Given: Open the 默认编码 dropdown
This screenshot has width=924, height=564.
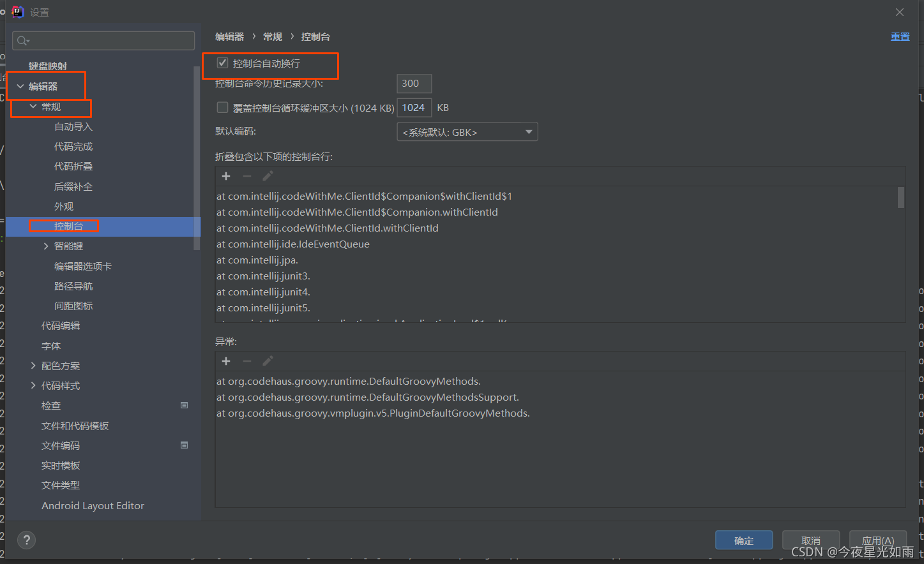Looking at the screenshot, I should click(x=467, y=132).
